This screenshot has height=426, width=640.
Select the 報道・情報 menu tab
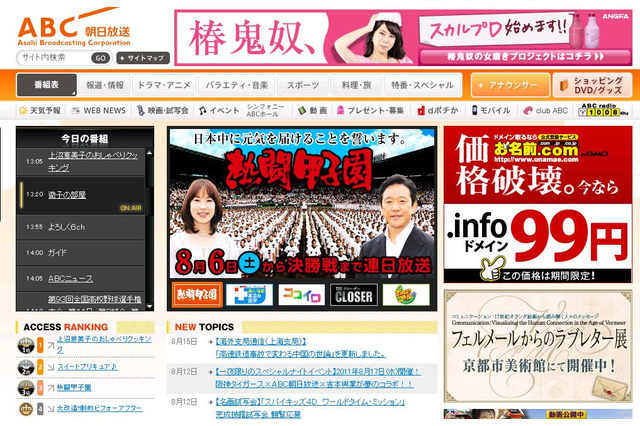(104, 85)
